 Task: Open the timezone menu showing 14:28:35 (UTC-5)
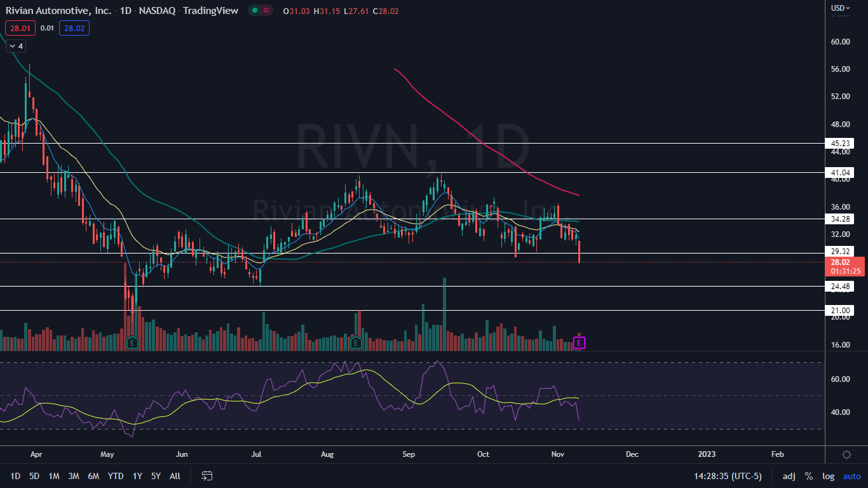coord(729,476)
